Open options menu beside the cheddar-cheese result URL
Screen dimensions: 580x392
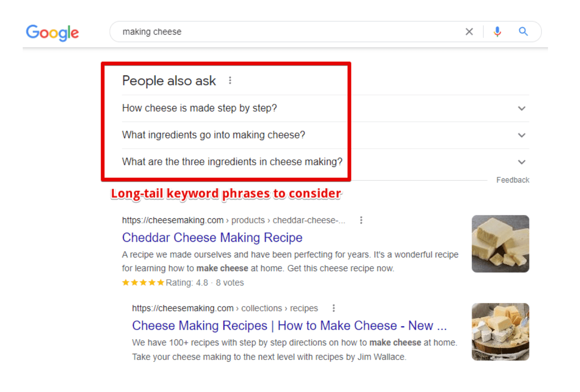tap(361, 220)
